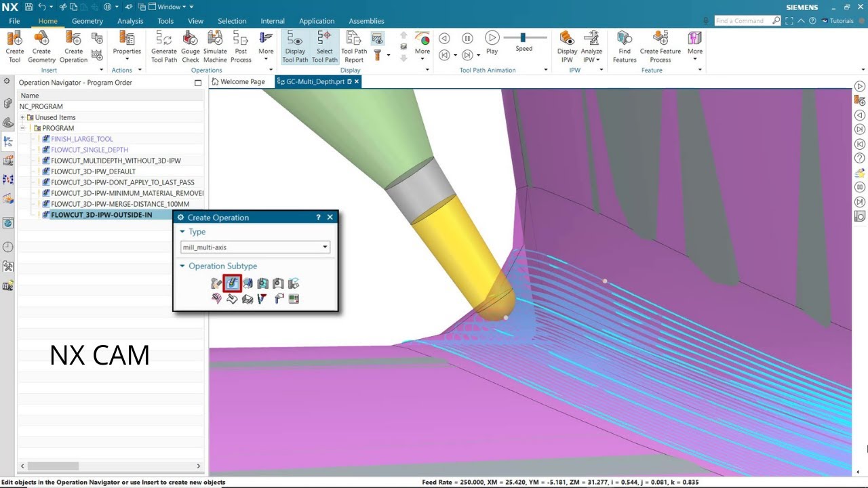Click the question mark icon on the right border bar

point(860,158)
